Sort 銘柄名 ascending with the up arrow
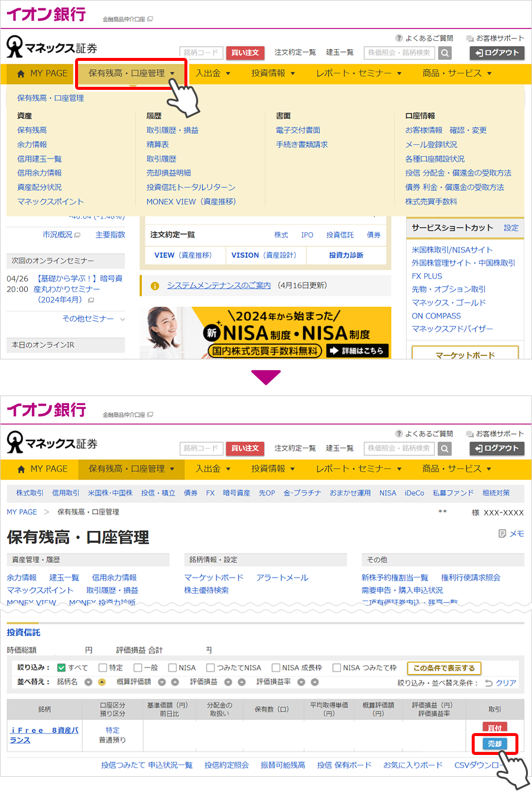The image size is (532, 791). coord(102,682)
